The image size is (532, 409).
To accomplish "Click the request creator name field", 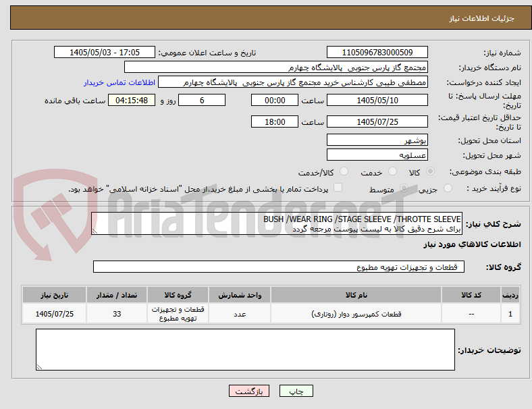I will click(293, 82).
